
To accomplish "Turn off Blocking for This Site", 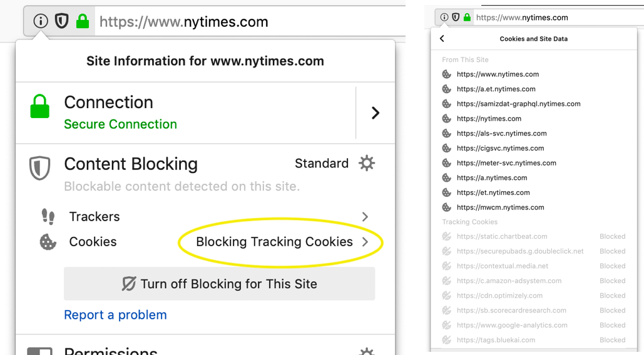I will point(219,284).
